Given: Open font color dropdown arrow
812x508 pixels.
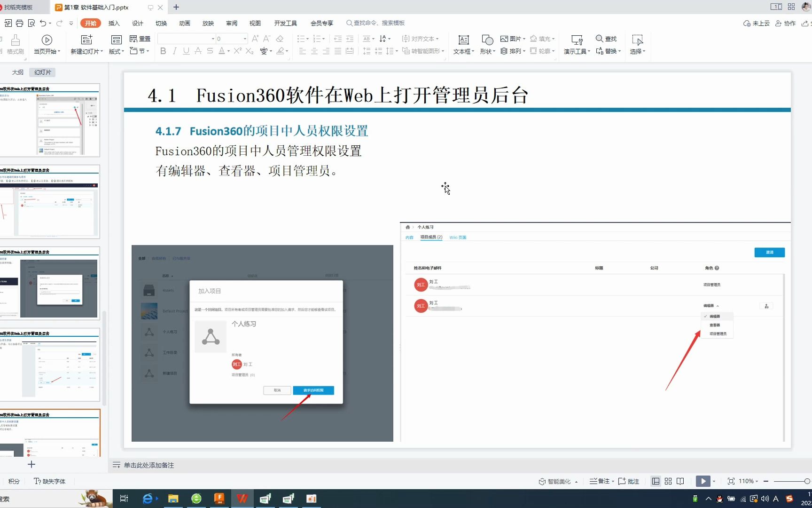Looking at the screenshot, I should [x=228, y=51].
